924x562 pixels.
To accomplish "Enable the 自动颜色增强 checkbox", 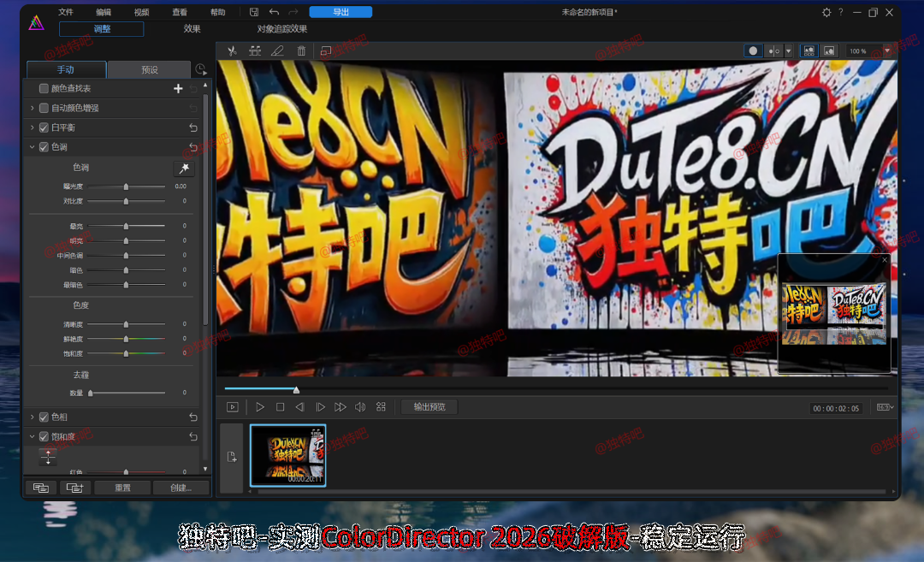I will point(44,108).
